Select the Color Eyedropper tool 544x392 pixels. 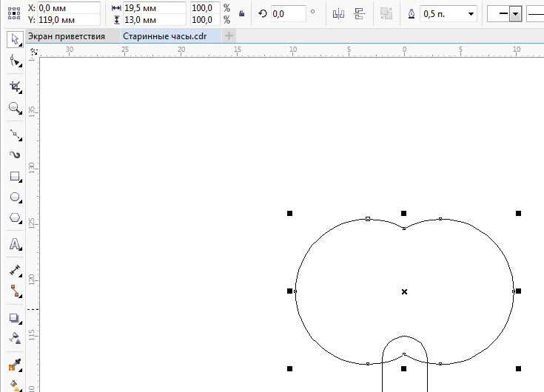[14, 365]
